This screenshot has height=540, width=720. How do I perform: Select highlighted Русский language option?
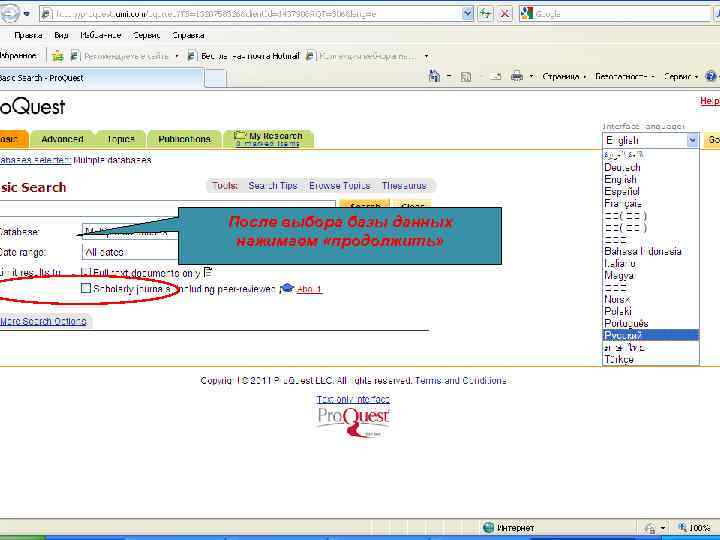coord(651,335)
